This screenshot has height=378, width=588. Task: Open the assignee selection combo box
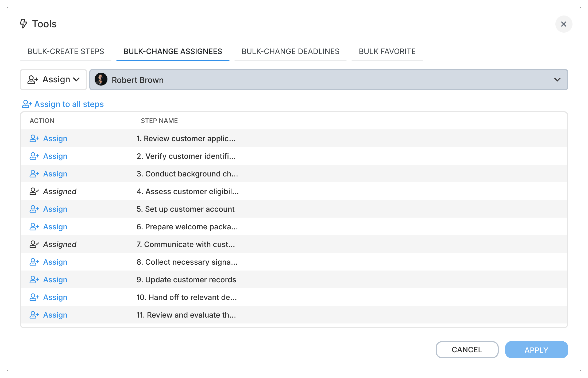coord(328,80)
